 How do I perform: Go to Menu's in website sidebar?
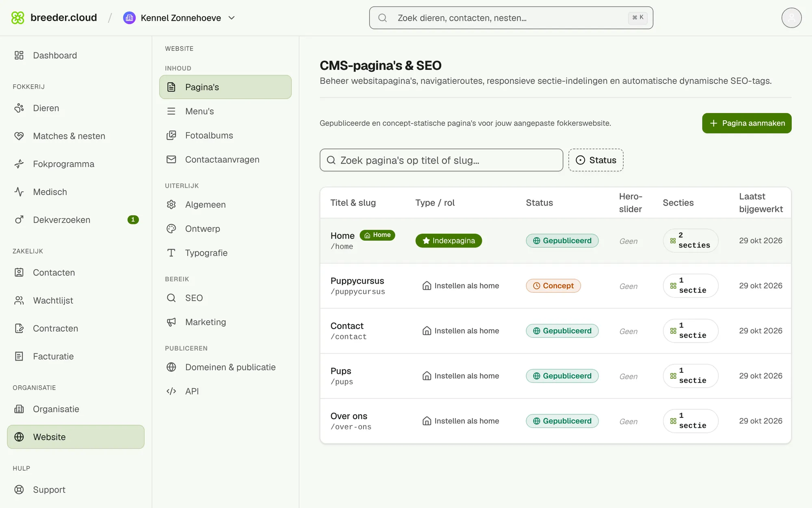pos(225,111)
